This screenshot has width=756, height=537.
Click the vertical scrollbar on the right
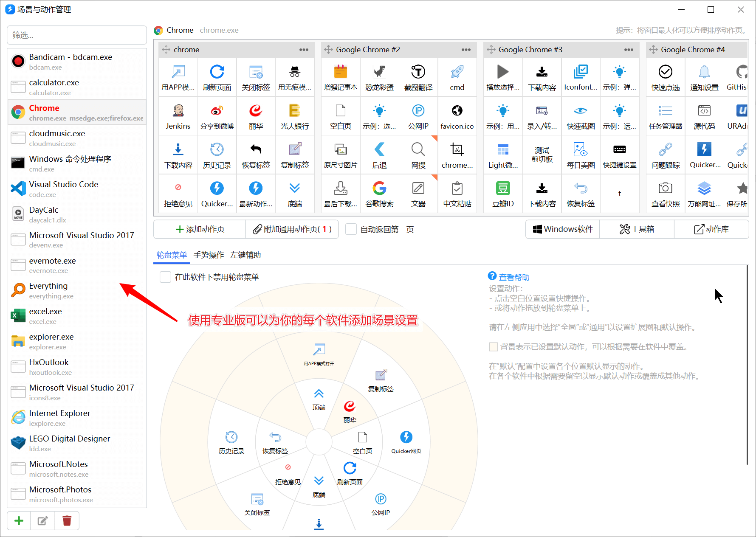pyautogui.click(x=747, y=365)
